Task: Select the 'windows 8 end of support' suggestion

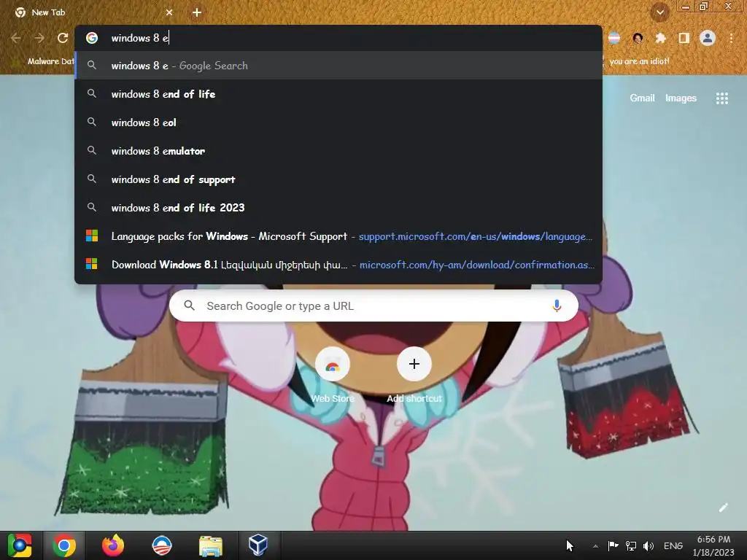Action: [338, 179]
